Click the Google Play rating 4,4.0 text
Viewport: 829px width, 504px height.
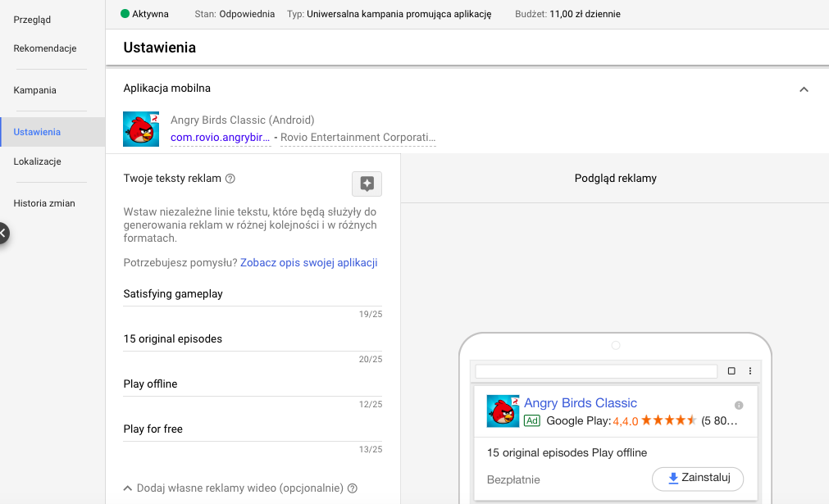click(x=626, y=421)
